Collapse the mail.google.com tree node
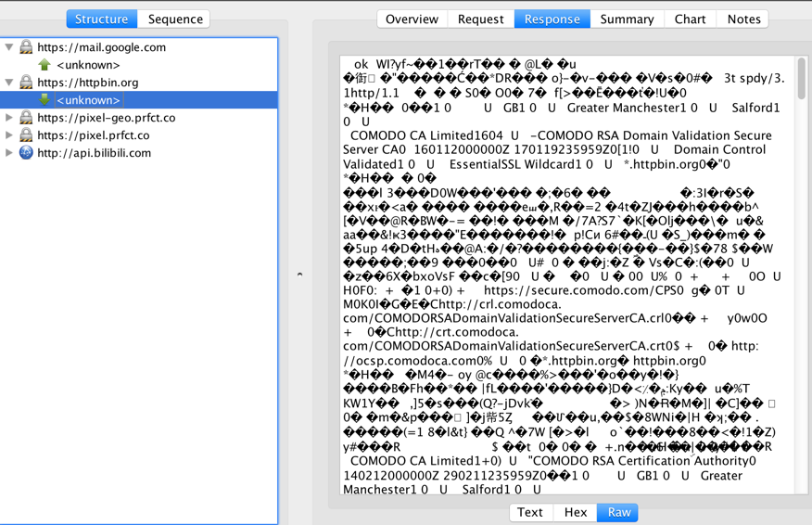The image size is (812, 525). (x=9, y=47)
